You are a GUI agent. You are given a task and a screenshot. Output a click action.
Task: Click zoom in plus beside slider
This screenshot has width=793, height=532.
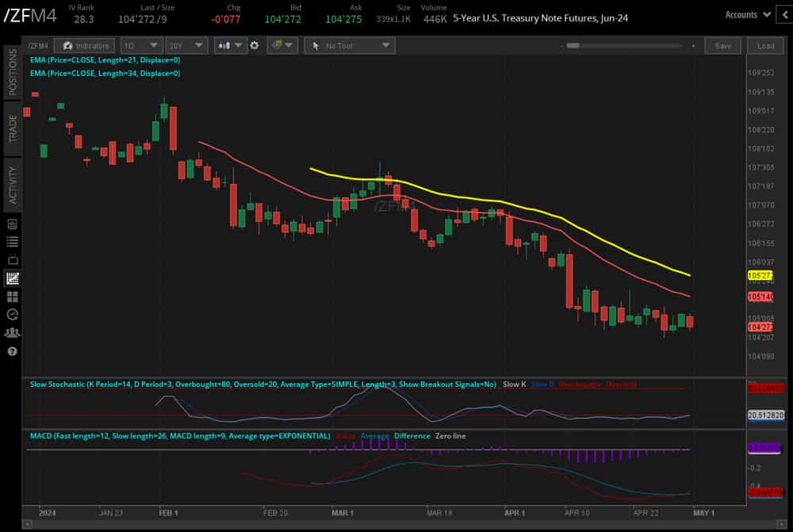(x=693, y=46)
